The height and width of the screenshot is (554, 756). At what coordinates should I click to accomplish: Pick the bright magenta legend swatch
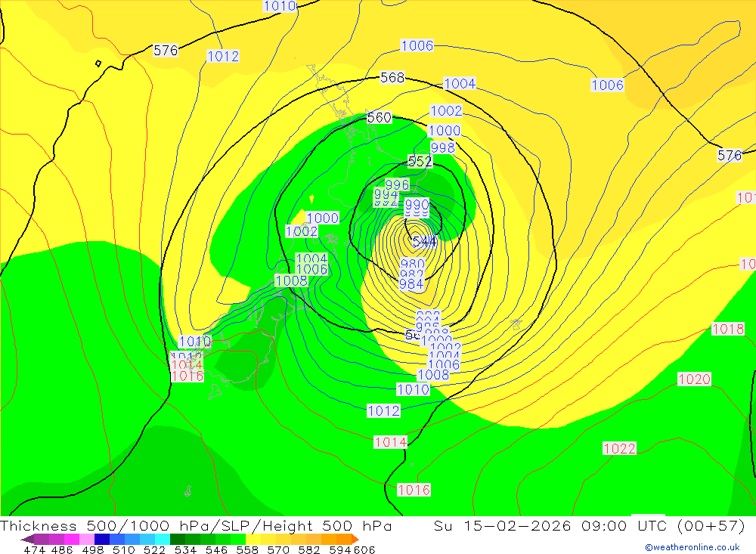coord(72,539)
